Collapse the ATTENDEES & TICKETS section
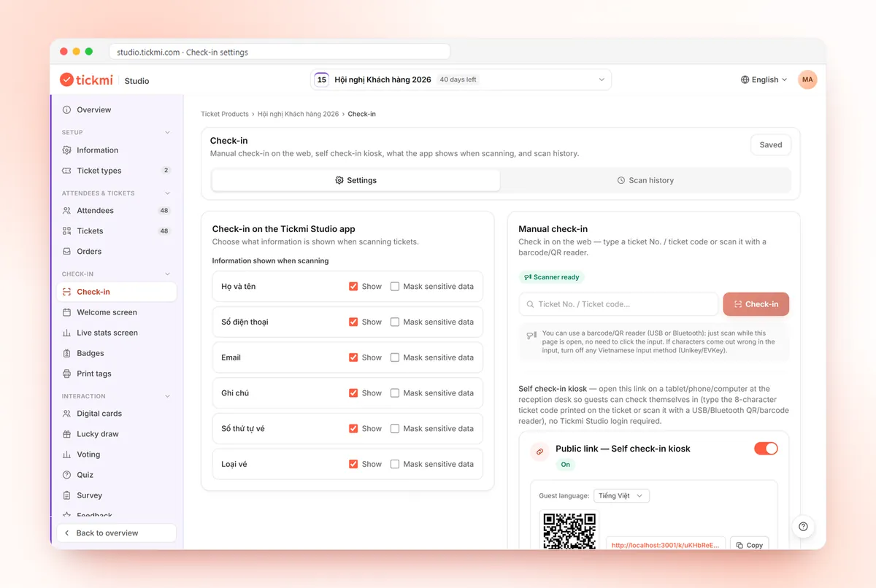Image resolution: width=876 pixels, height=588 pixels. point(167,193)
